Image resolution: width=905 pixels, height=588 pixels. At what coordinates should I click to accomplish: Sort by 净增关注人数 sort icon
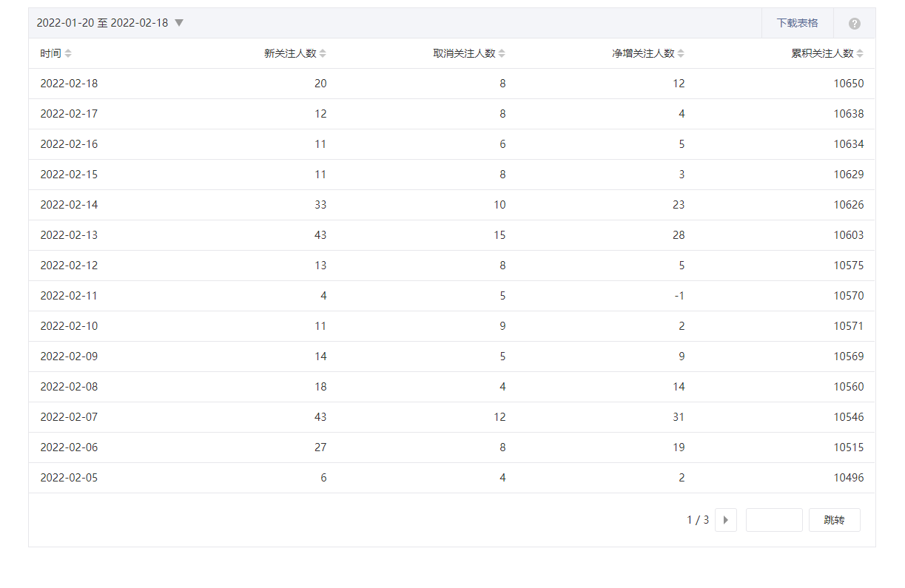[681, 53]
